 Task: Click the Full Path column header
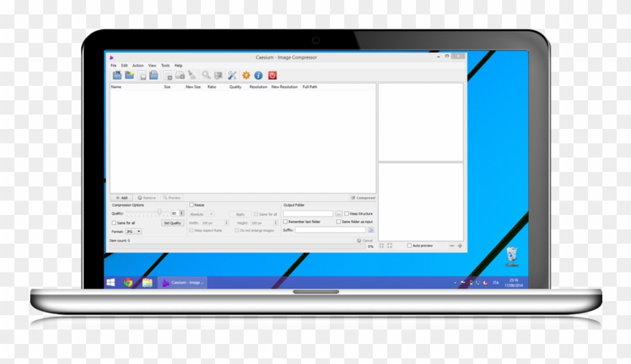click(310, 87)
